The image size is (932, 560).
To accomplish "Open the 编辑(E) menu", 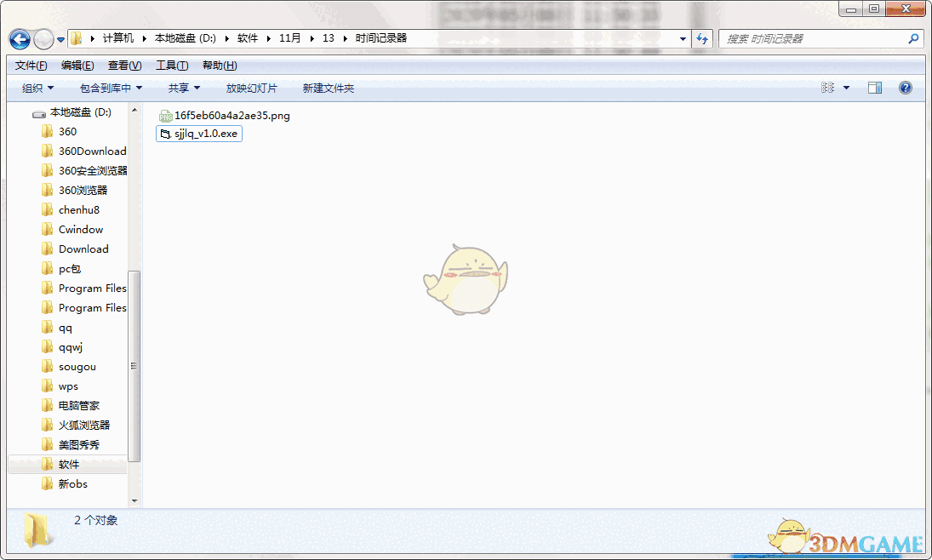I will coord(77,66).
